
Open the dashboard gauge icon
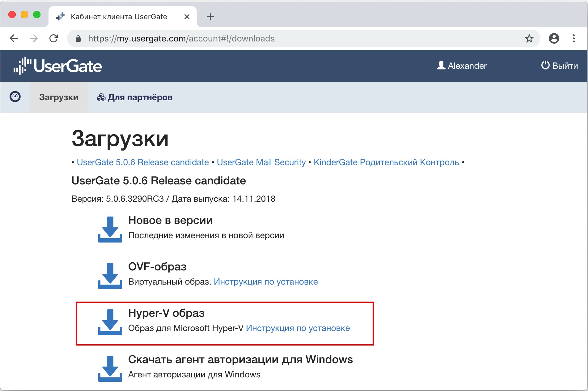[x=15, y=97]
